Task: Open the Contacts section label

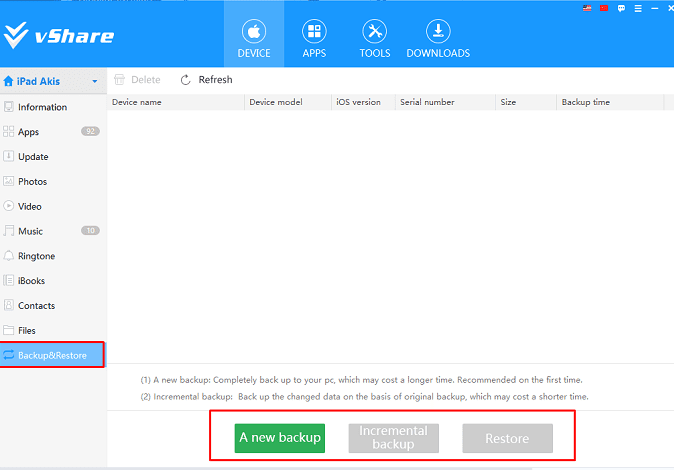Action: click(x=37, y=306)
